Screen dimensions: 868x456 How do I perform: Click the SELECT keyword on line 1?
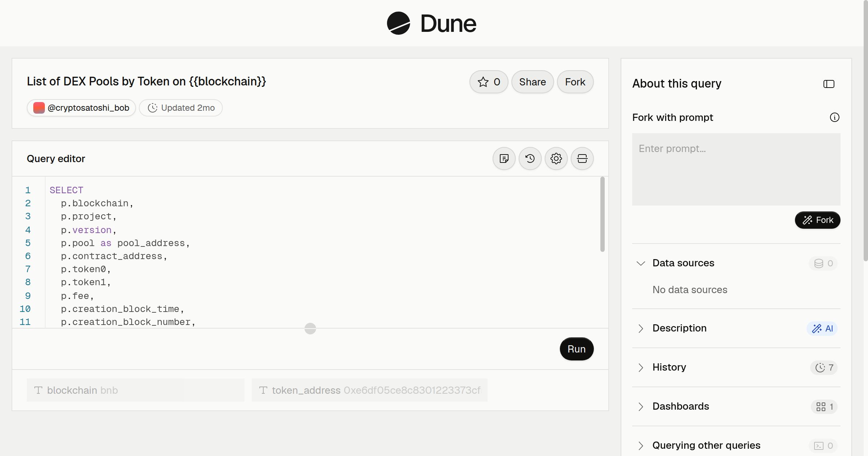(x=67, y=190)
